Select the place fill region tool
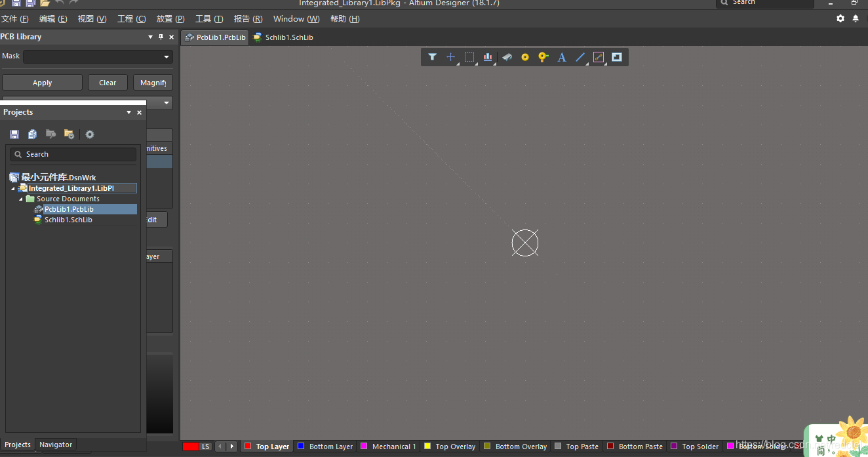 point(617,57)
